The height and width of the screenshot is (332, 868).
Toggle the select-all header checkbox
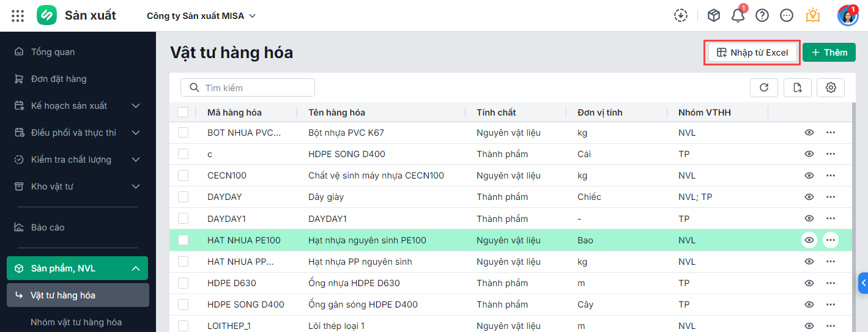(x=184, y=112)
